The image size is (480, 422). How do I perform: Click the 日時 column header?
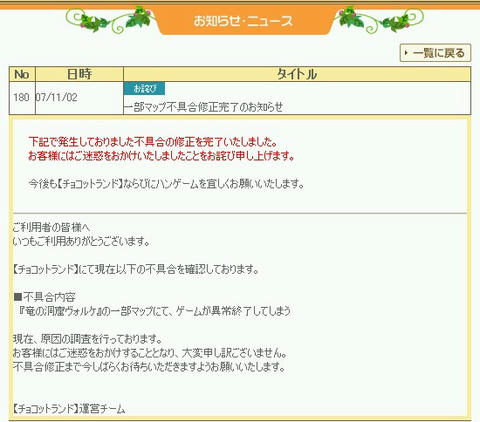pos(79,74)
